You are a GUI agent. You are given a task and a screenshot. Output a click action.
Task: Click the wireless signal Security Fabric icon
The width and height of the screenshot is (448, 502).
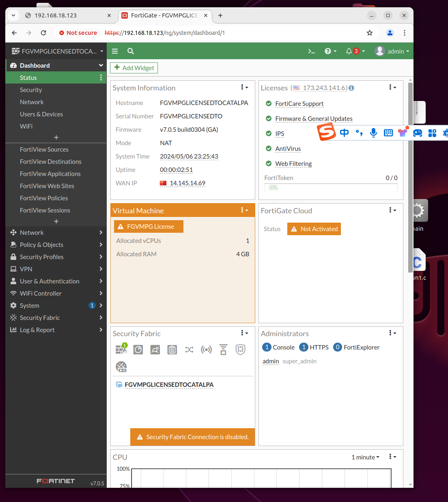coord(206,350)
